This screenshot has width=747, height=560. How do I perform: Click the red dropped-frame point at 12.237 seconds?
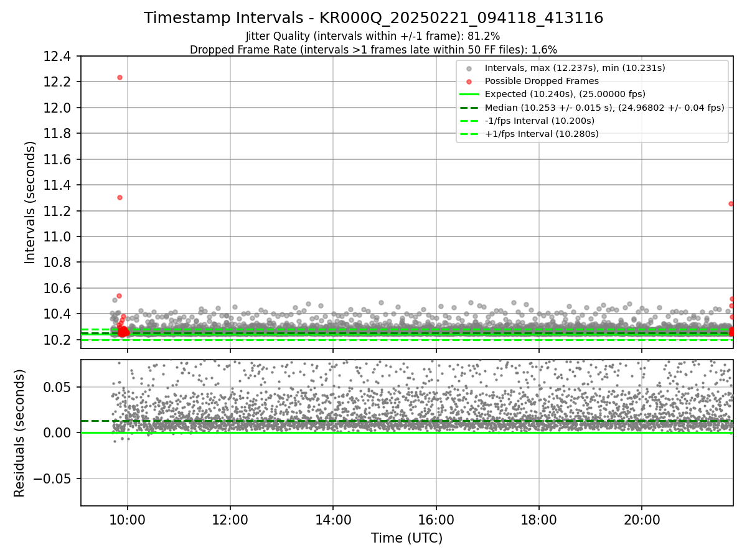tap(120, 77)
